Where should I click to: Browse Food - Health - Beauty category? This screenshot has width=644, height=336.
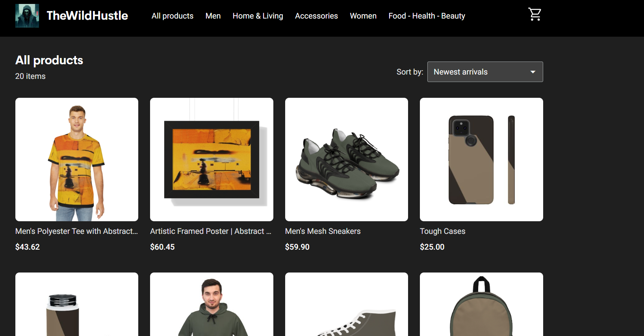point(427,16)
